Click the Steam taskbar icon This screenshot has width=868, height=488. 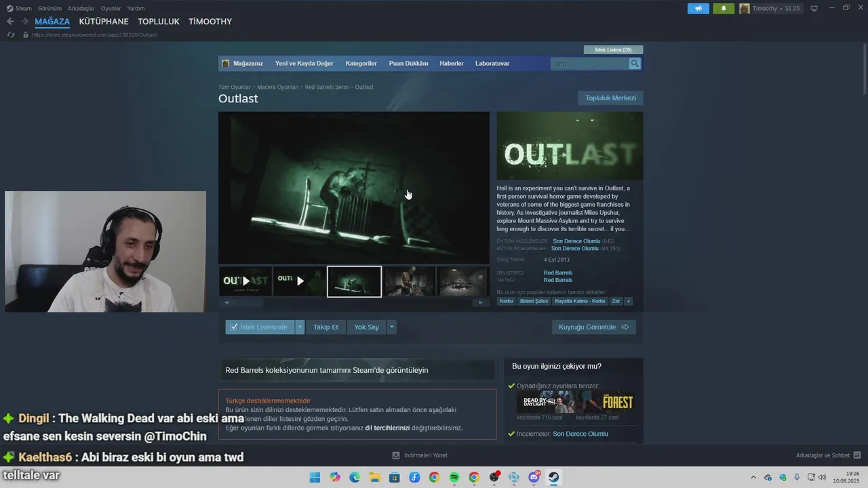point(553,477)
